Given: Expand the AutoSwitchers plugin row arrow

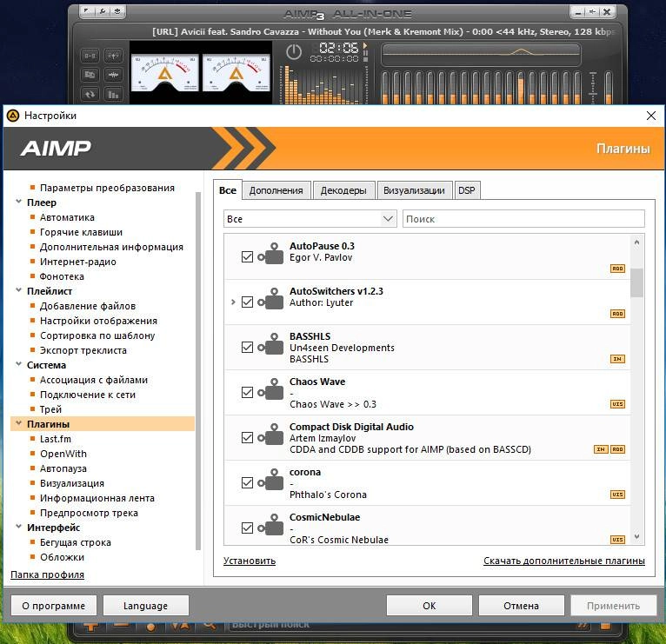Looking at the screenshot, I should click(233, 302).
